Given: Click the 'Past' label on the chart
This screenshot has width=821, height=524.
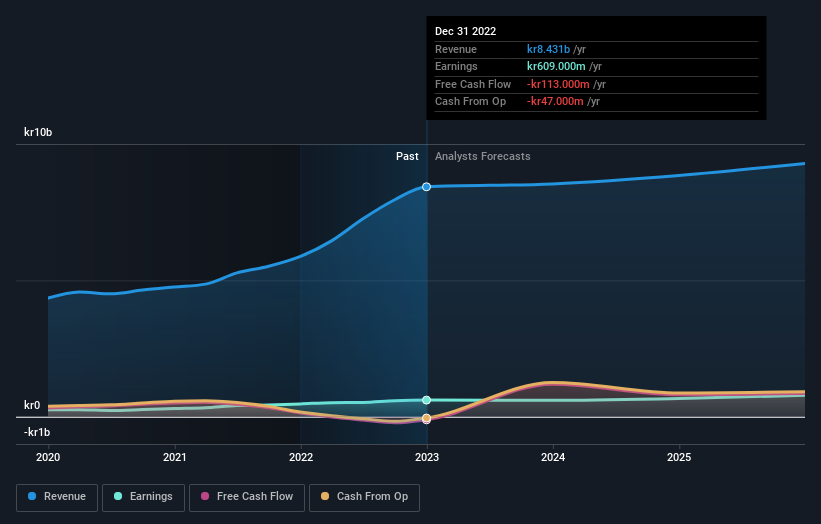Looking at the screenshot, I should pyautogui.click(x=407, y=157).
